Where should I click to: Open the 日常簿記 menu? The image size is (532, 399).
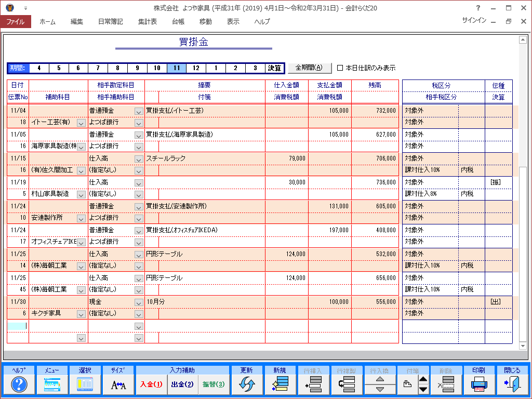tap(110, 21)
